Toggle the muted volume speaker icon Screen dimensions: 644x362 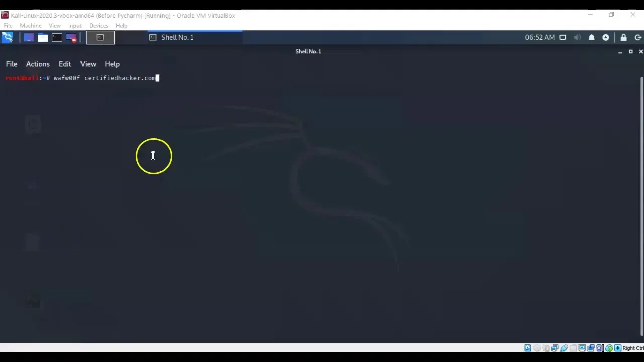577,37
